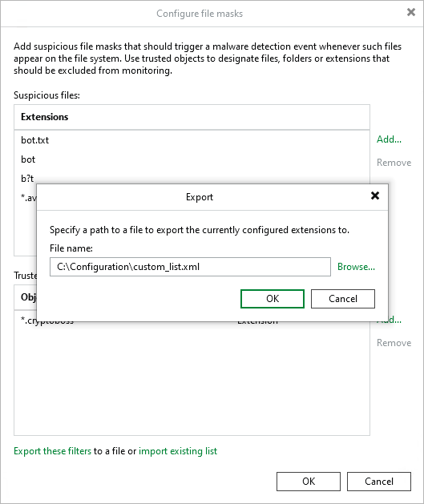Click the import existing list link
424x504 pixels.
[178, 451]
